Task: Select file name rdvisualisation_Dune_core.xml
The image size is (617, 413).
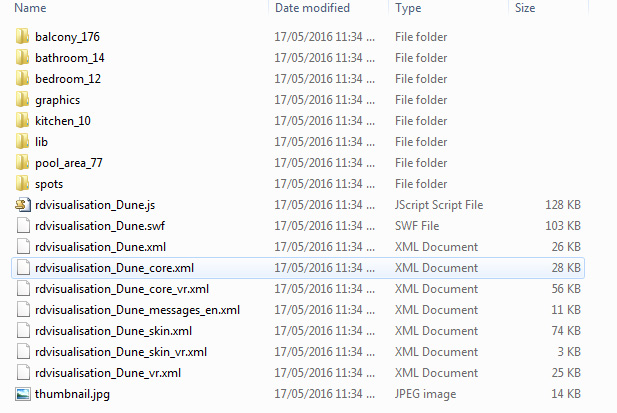Action: coord(115,268)
